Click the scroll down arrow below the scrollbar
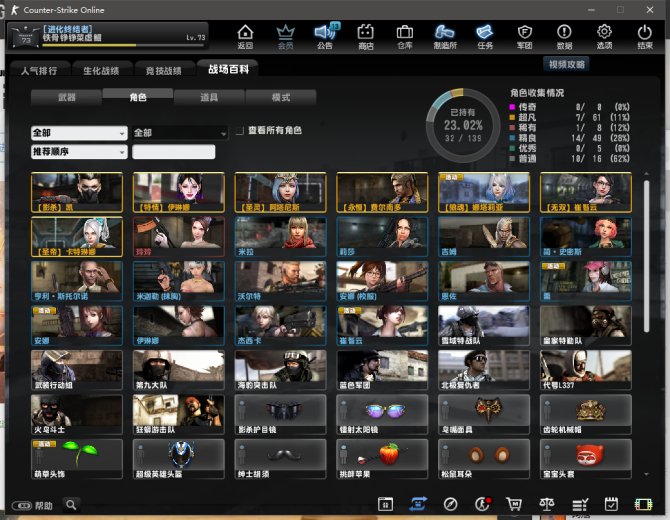 coord(646,474)
